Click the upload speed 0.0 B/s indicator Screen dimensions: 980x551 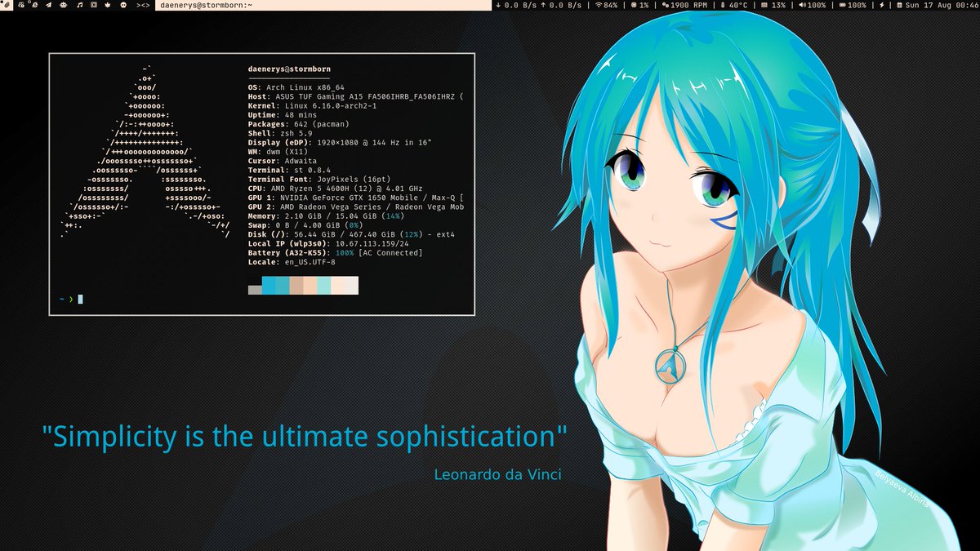pos(562,5)
